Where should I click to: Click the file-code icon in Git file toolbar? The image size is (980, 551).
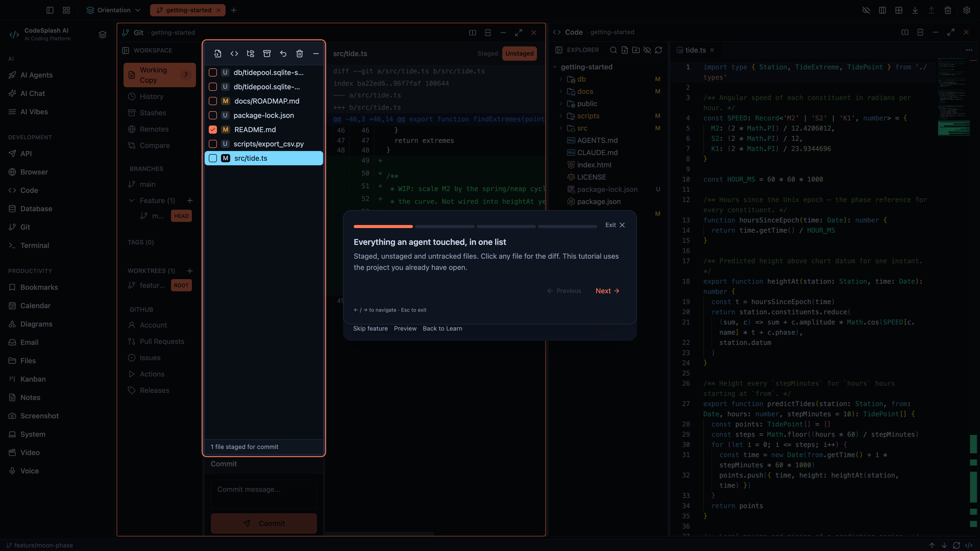tap(218, 54)
